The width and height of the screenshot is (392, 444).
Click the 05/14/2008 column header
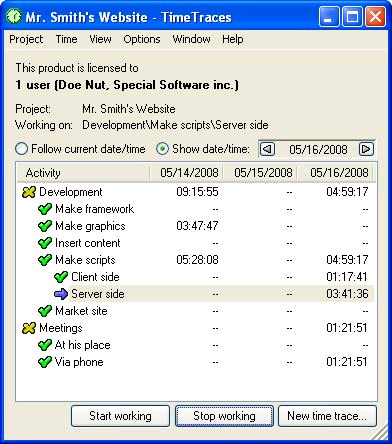pyautogui.click(x=186, y=173)
